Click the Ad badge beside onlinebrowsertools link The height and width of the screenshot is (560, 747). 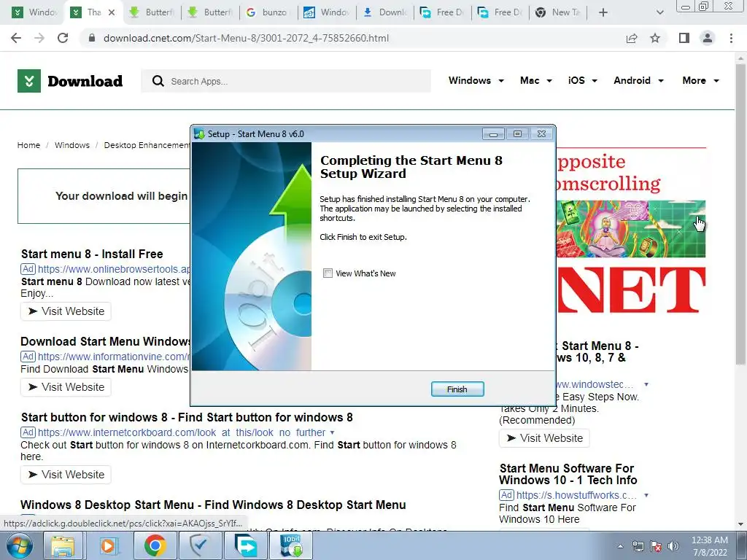point(28,269)
